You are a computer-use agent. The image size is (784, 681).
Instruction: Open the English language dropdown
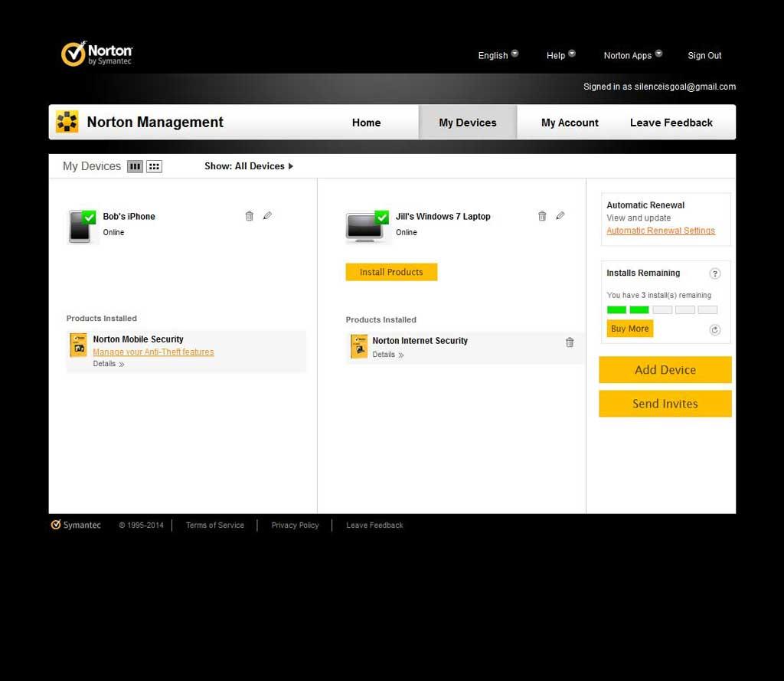tap(498, 55)
